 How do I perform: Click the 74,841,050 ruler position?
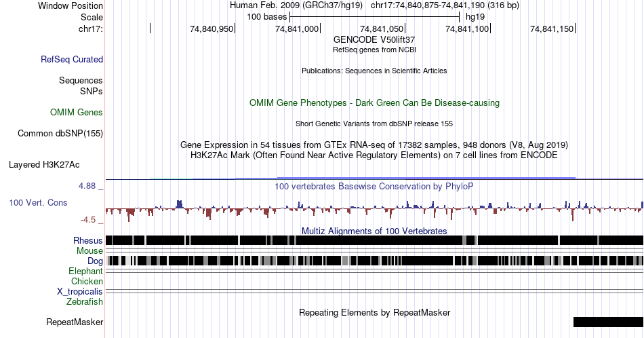coord(382,29)
